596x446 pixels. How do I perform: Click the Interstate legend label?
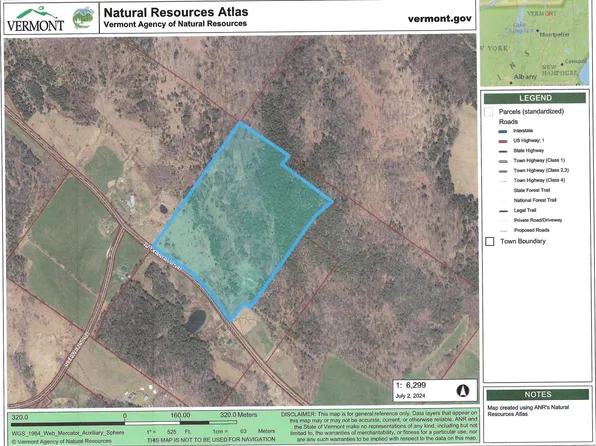(x=523, y=131)
